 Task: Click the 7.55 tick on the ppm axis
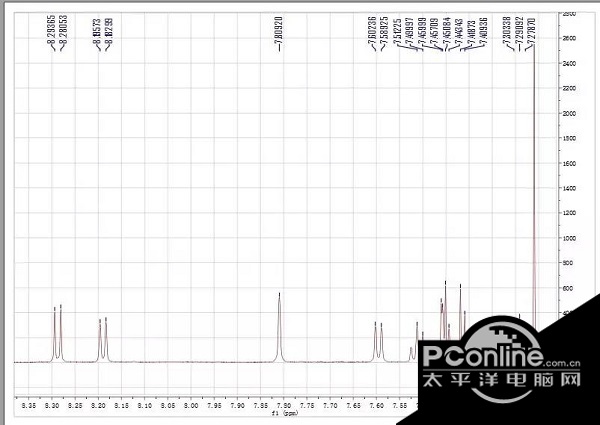(x=400, y=405)
